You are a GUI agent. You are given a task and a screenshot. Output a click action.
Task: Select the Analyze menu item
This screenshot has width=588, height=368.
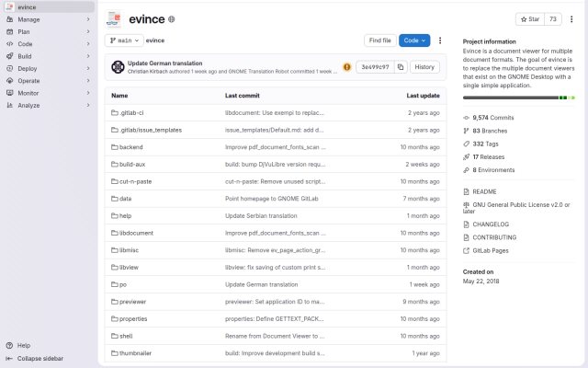[x=49, y=105]
